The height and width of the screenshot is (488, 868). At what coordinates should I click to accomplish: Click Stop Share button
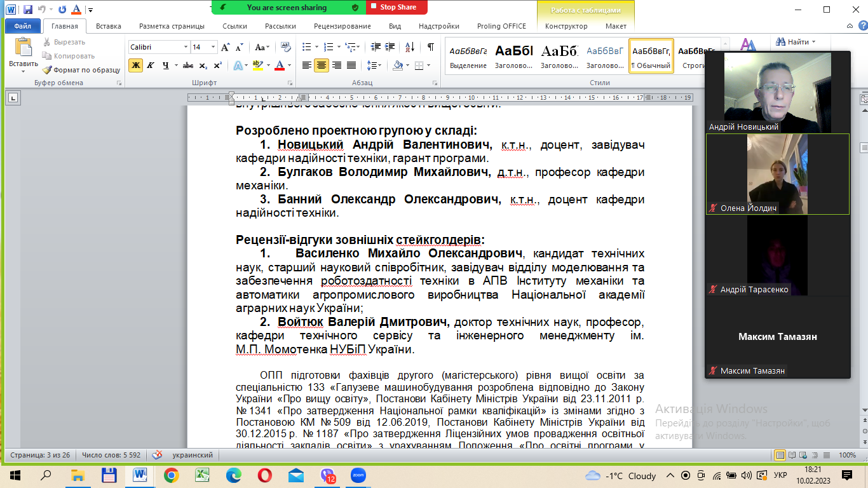[x=397, y=7]
